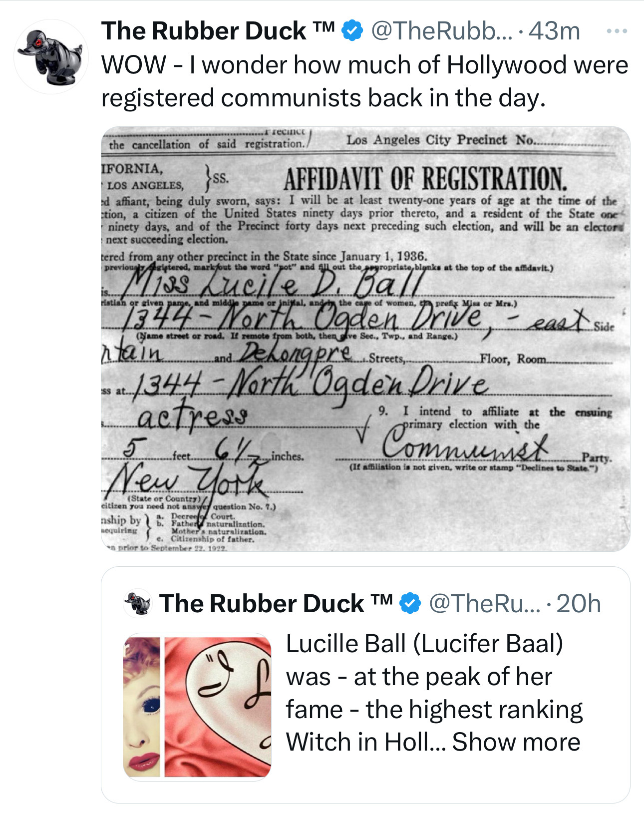The image size is (644, 816).
Task: Expand quoted post with 'Show more'
Action: (516, 742)
